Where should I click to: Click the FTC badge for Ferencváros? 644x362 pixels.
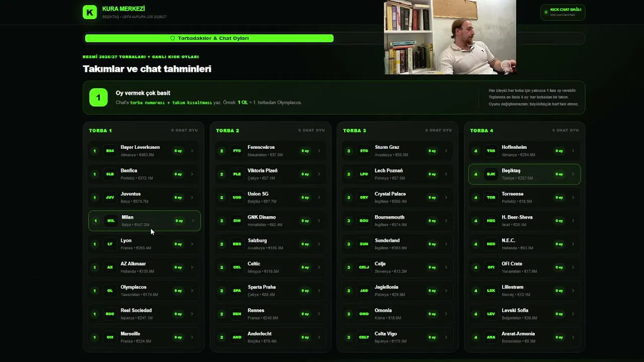point(237,151)
